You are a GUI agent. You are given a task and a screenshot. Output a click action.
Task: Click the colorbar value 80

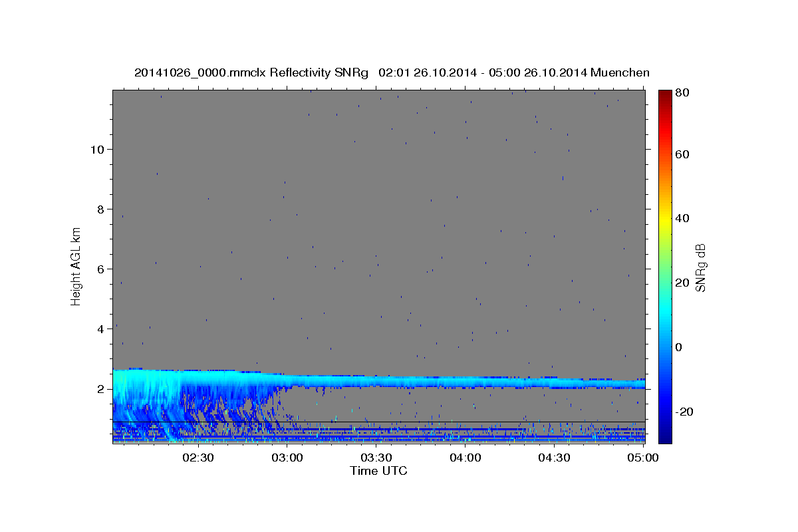(x=684, y=94)
